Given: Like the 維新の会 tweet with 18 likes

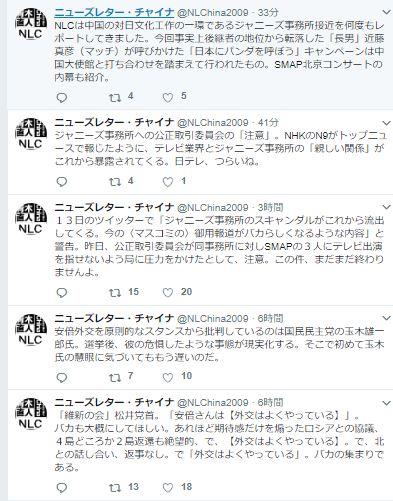Looking at the screenshot, I should click(168, 488).
